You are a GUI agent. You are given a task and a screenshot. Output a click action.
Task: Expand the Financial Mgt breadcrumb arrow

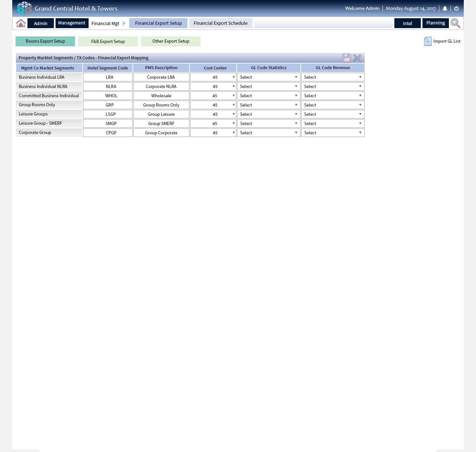pos(124,23)
